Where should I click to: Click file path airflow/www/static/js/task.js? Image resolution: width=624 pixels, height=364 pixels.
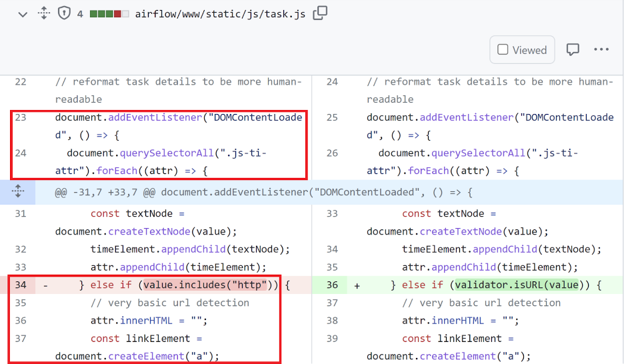[220, 14]
